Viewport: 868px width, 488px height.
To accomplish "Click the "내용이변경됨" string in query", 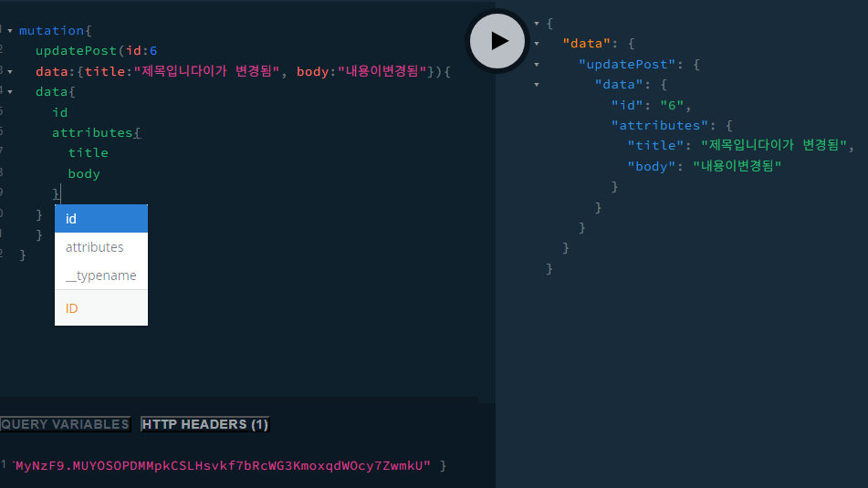I will 382,71.
